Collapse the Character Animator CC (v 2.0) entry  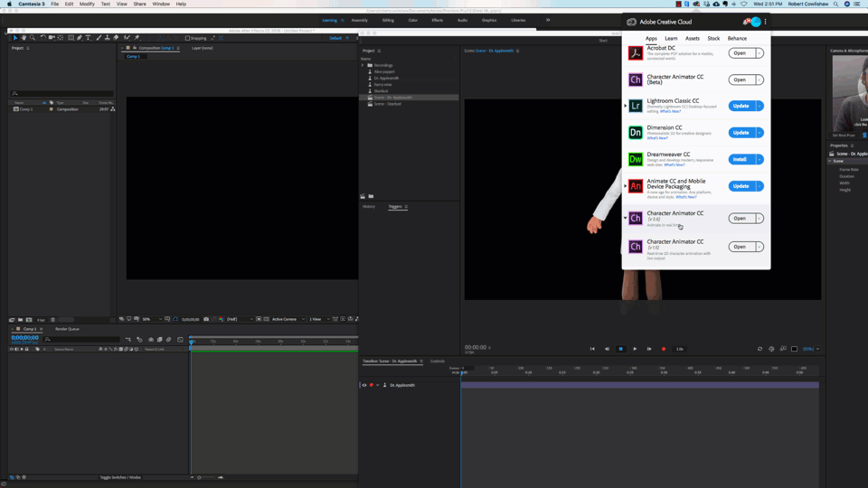click(626, 218)
